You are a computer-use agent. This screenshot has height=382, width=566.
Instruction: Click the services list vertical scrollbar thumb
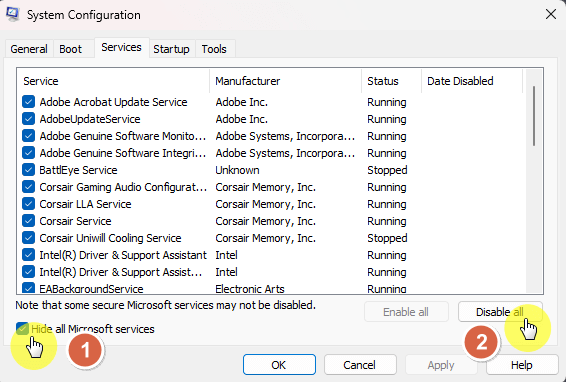tap(534, 116)
